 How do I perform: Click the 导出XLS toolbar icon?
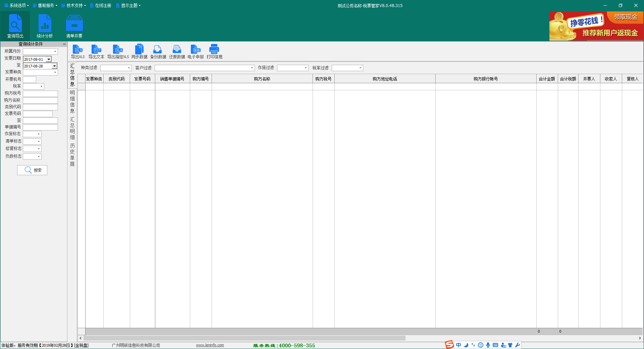(78, 52)
